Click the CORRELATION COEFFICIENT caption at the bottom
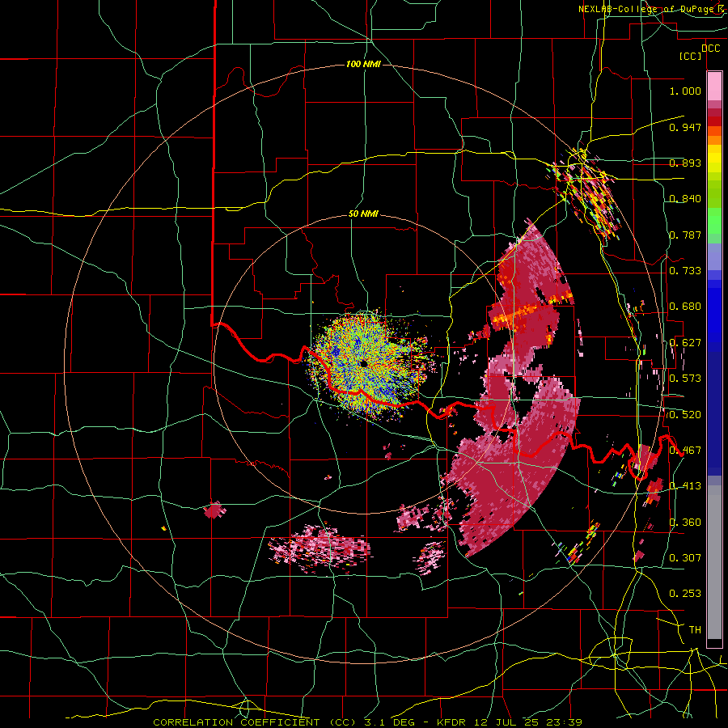Screen dimensions: 728x728 click(367, 722)
